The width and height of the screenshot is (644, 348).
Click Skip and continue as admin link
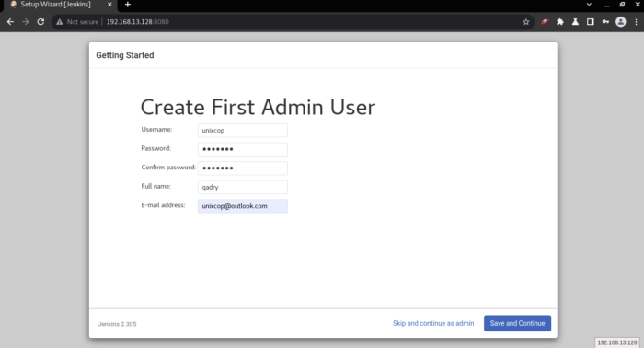click(433, 323)
